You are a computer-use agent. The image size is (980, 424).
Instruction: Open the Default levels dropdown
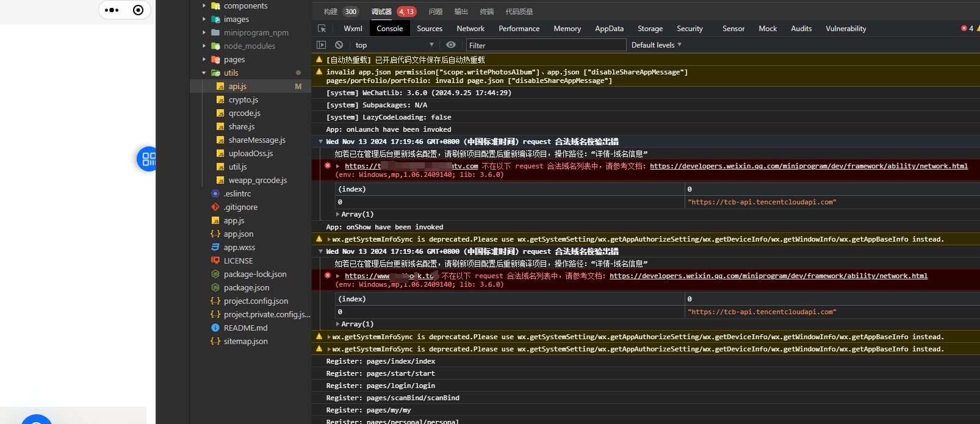[657, 45]
